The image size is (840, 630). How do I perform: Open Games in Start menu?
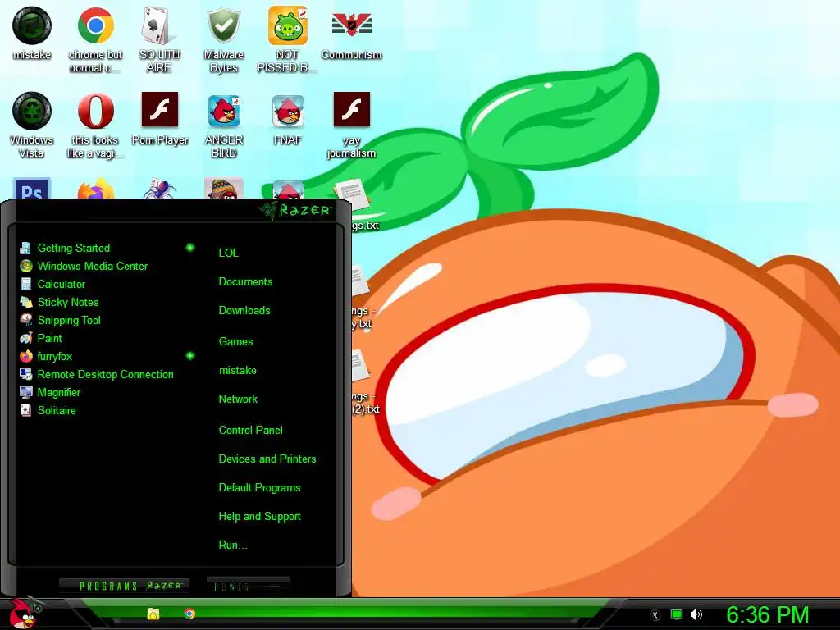[x=235, y=341]
